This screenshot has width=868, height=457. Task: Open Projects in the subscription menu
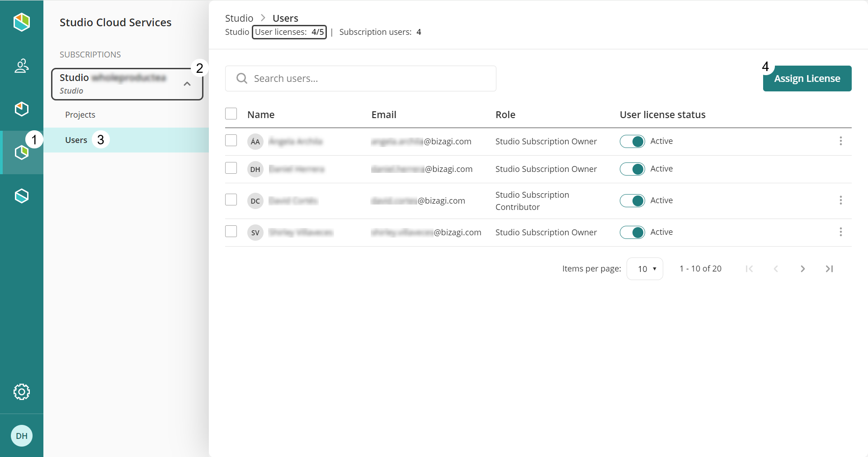coord(80,114)
